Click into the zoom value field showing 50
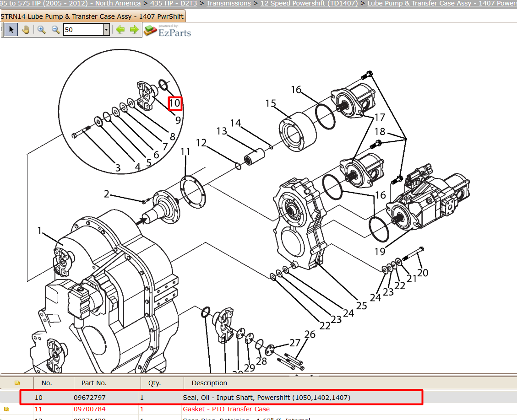This screenshot has height=420, width=517. (83, 30)
